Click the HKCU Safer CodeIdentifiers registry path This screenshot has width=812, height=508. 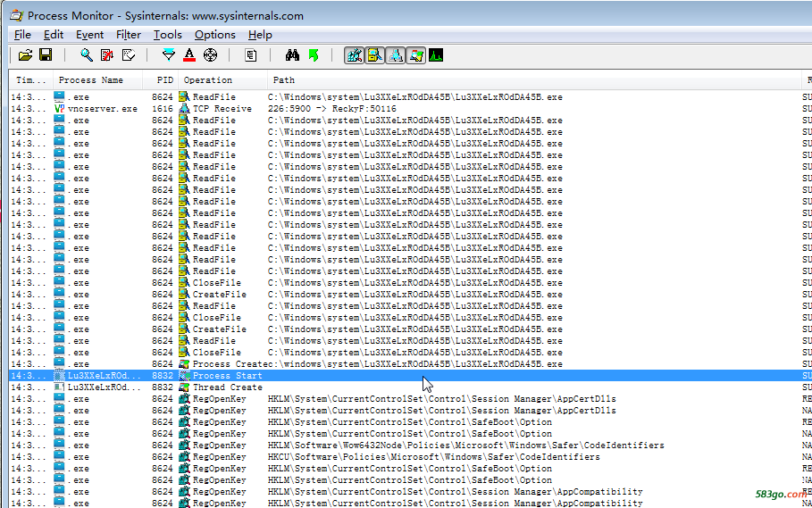pyautogui.click(x=434, y=457)
